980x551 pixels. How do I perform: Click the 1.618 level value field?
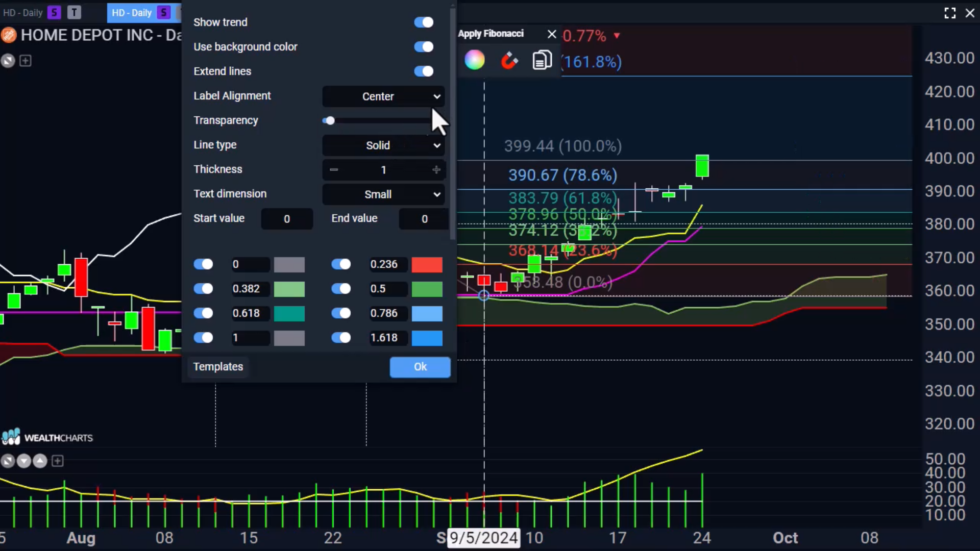pos(388,338)
